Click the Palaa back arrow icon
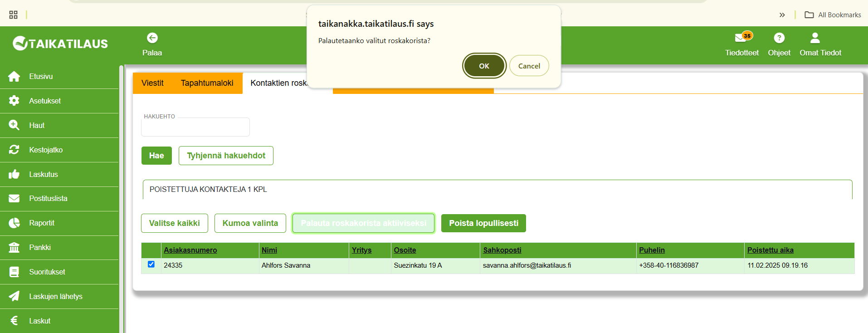 152,38
